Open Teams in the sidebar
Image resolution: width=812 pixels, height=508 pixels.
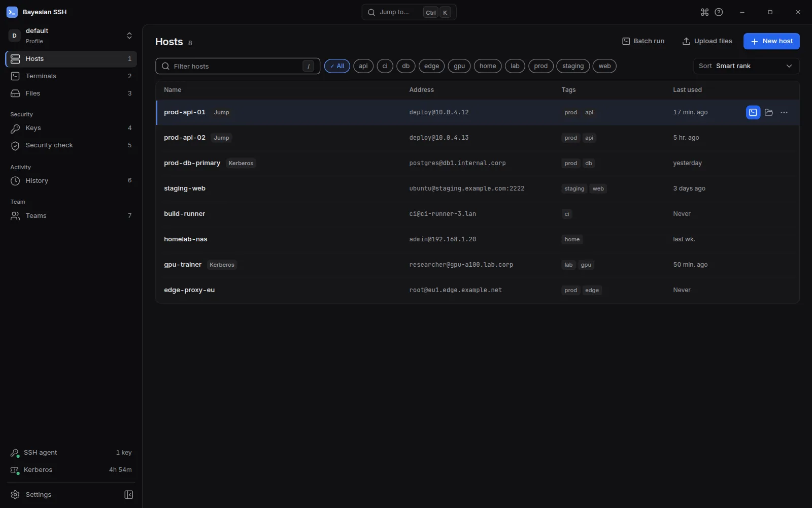(71, 216)
